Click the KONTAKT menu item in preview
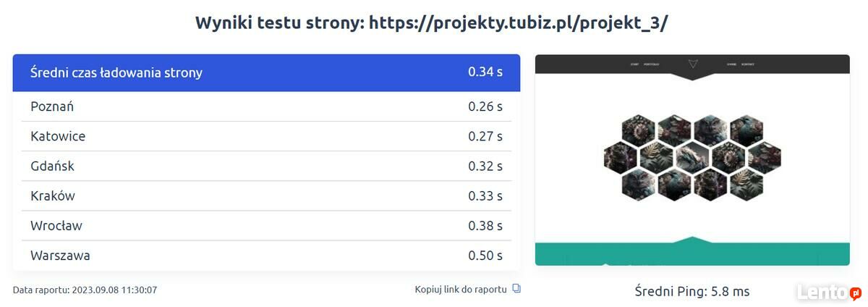The width and height of the screenshot is (868, 307). point(748,64)
